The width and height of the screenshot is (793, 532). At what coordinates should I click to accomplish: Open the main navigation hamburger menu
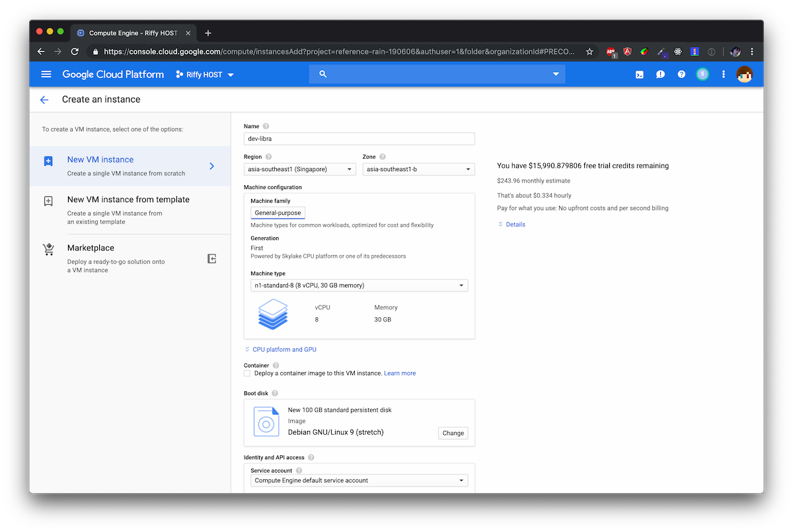[46, 75]
